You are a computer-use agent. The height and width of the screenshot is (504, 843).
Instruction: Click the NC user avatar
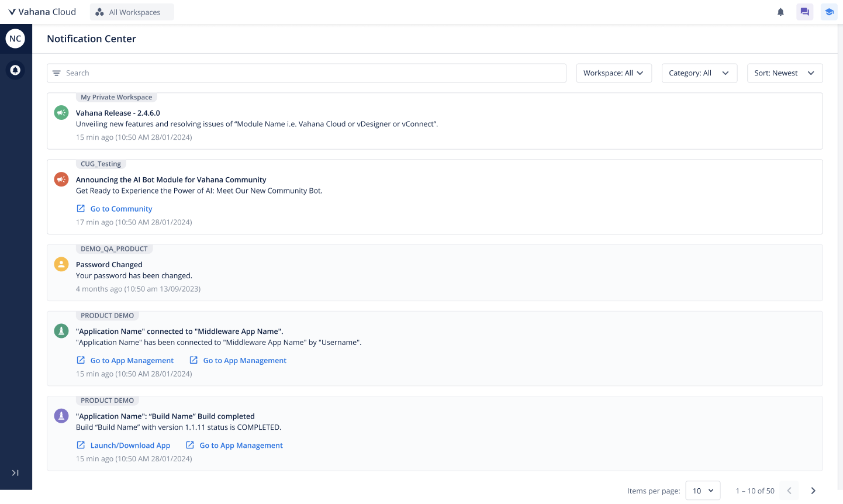click(x=15, y=39)
